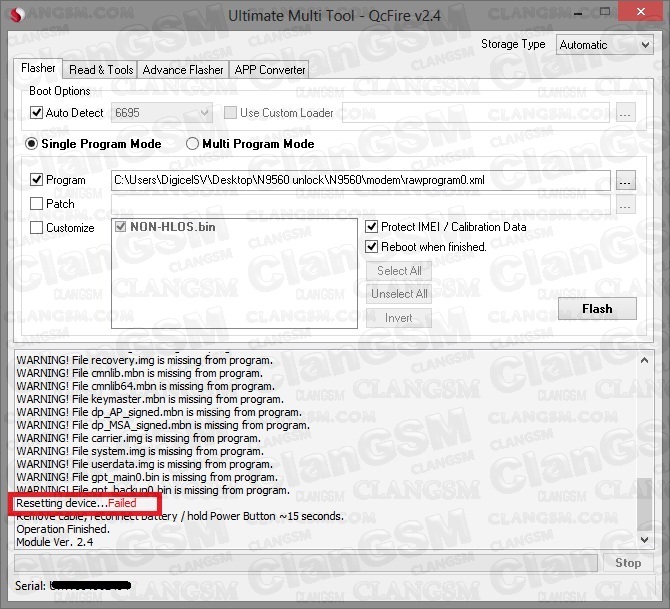670x609 pixels.
Task: Click the log scrollbar thumb
Action: pyautogui.click(x=644, y=504)
